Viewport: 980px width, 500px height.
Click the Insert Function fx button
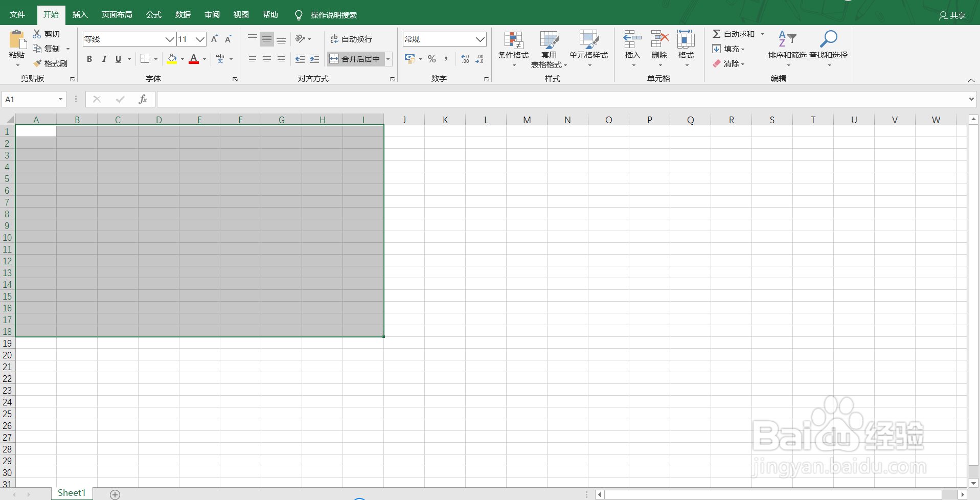click(143, 99)
